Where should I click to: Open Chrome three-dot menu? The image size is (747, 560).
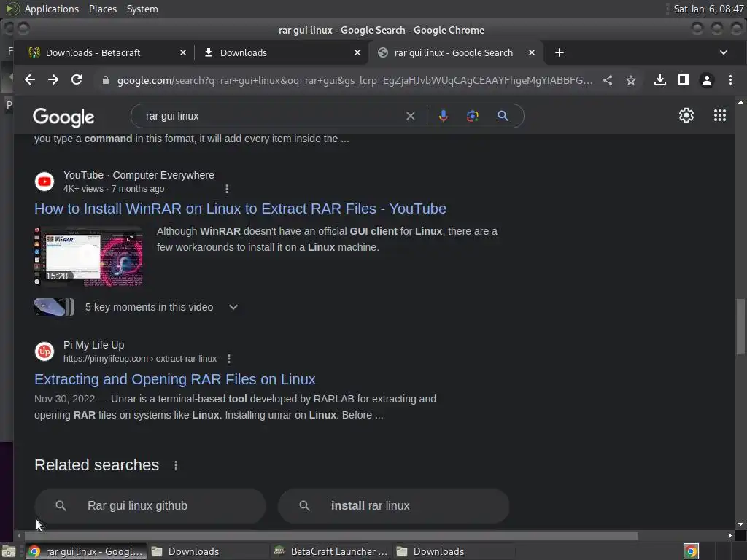coord(730,80)
